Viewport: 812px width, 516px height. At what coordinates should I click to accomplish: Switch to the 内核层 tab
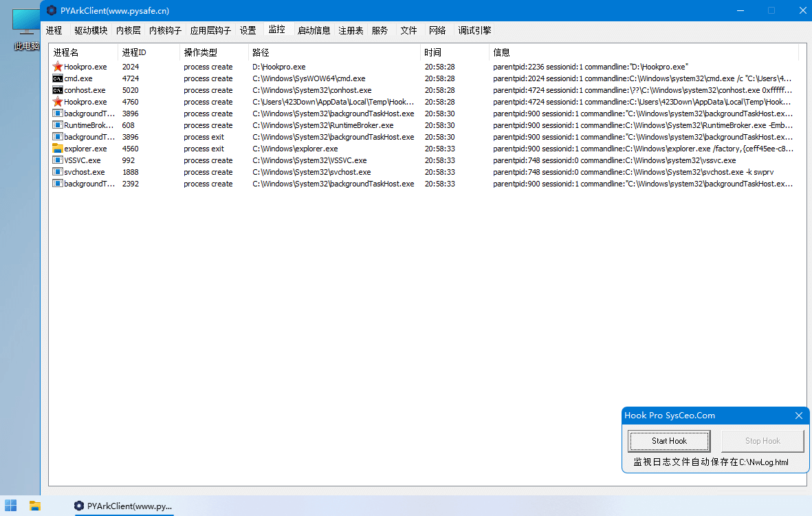[x=129, y=30]
